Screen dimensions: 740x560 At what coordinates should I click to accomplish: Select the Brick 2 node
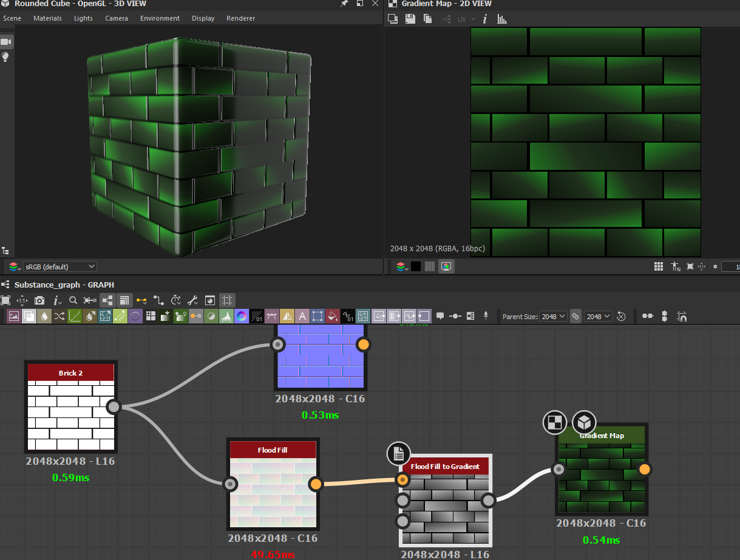[x=71, y=407]
